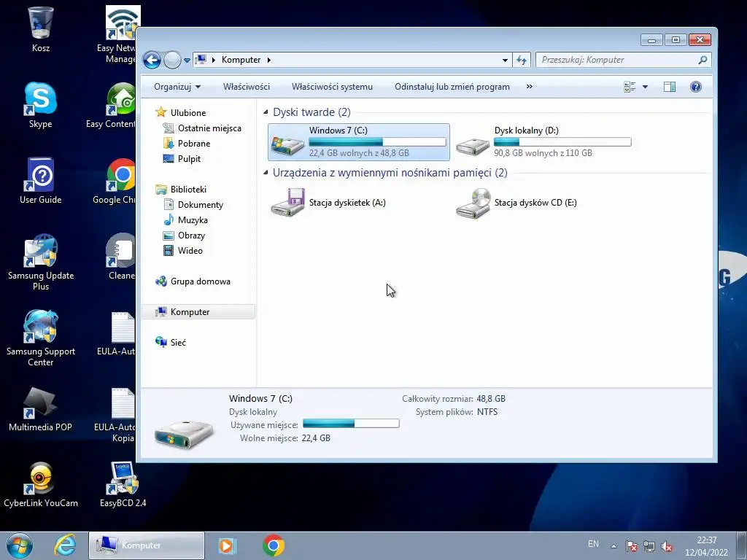Select Samsung Update Plus desktop icon

click(x=41, y=262)
